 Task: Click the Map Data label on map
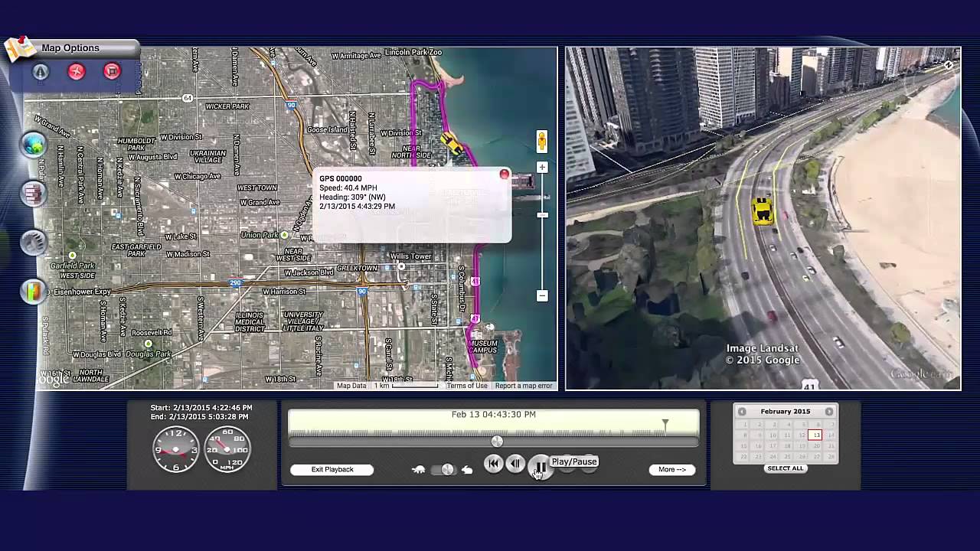click(351, 386)
